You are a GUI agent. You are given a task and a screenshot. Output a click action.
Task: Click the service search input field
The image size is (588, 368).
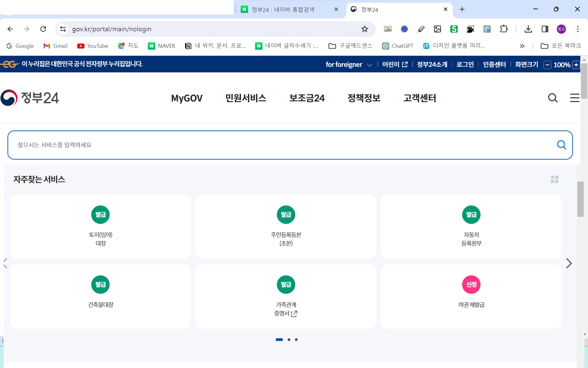(276, 145)
